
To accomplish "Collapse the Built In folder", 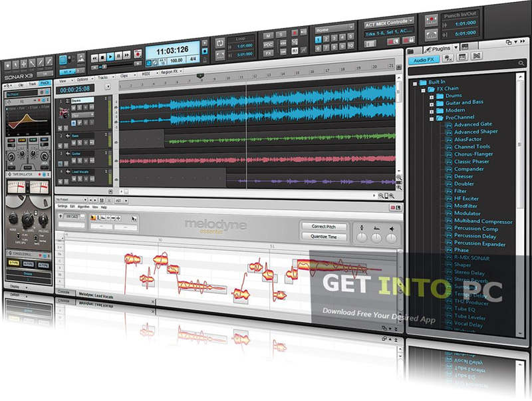I will click(414, 83).
